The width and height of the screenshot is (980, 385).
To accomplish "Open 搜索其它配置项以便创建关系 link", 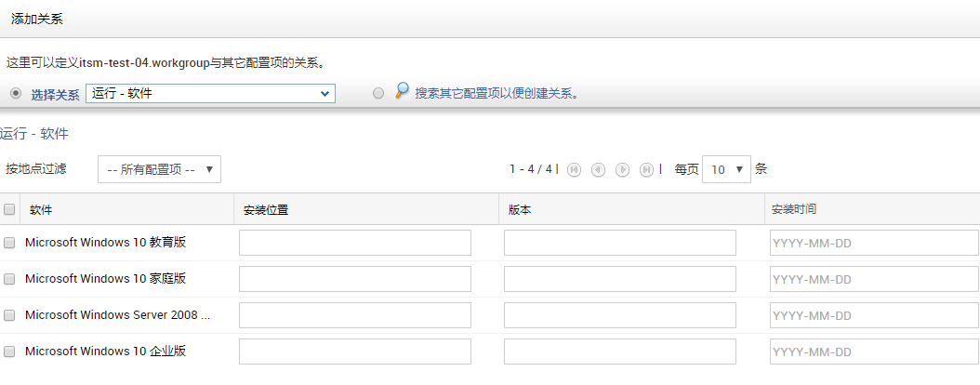I will [x=497, y=94].
